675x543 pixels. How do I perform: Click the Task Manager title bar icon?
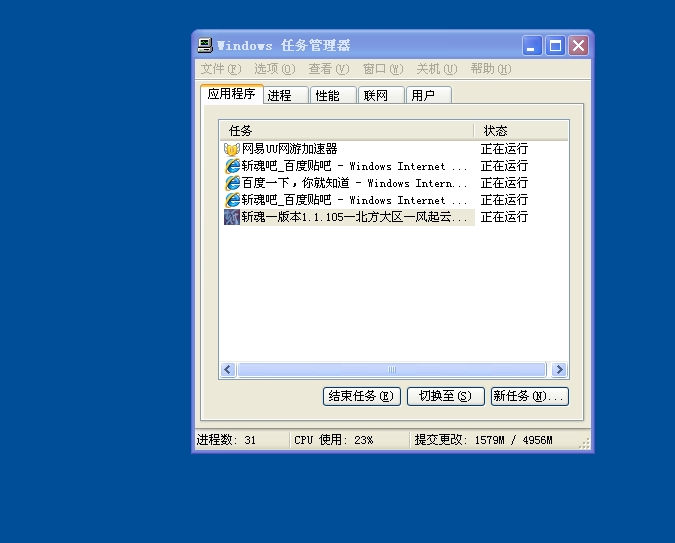(205, 45)
